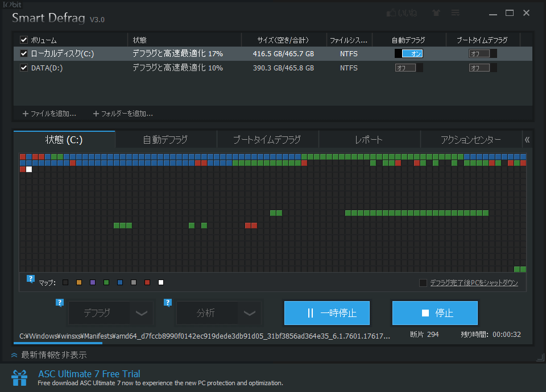546x392 pixels.
Task: Click the plus icon for フォルダーを追加
Action: [96, 114]
